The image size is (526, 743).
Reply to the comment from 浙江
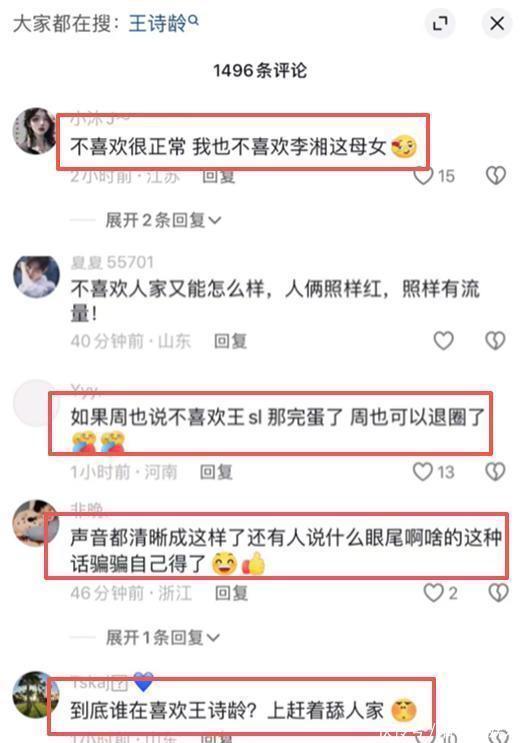231,593
